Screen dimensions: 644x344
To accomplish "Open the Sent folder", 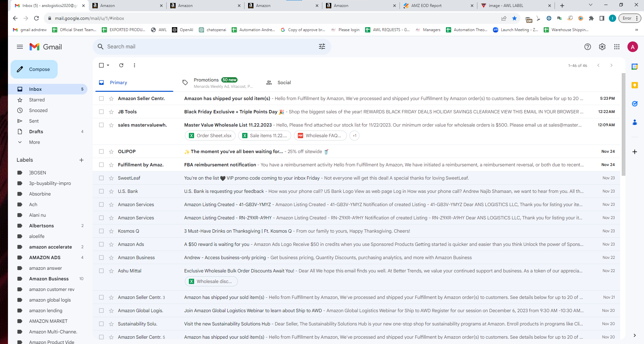I will (x=34, y=121).
